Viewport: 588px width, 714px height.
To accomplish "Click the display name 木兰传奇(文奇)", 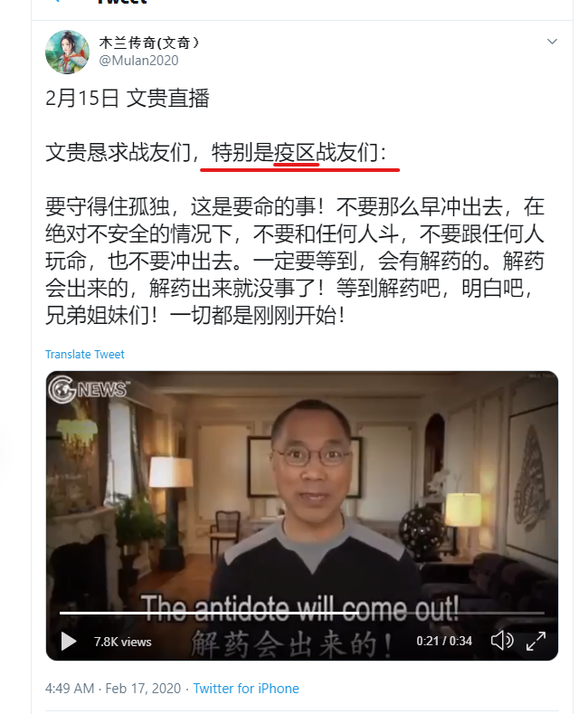I will pos(149,43).
